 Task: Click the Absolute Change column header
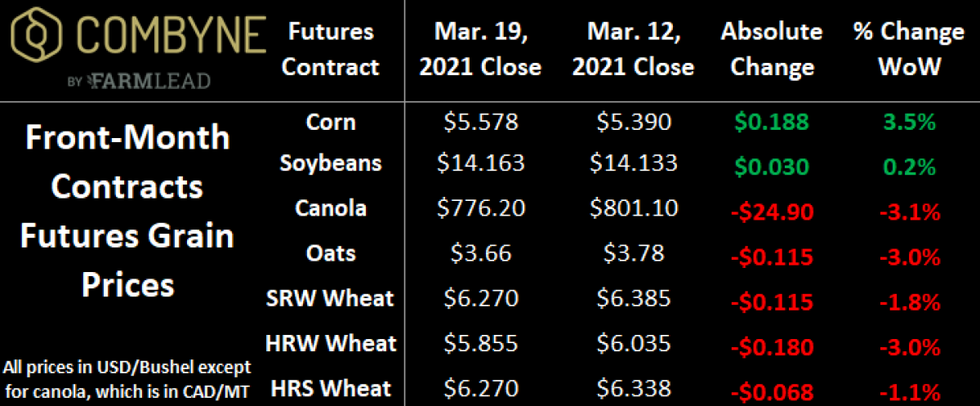[x=772, y=48]
